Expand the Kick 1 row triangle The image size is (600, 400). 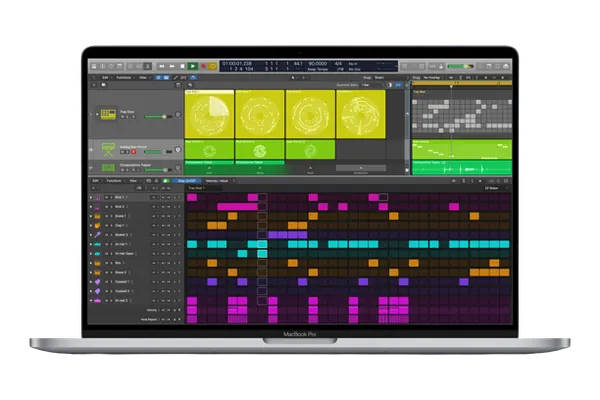click(x=91, y=198)
